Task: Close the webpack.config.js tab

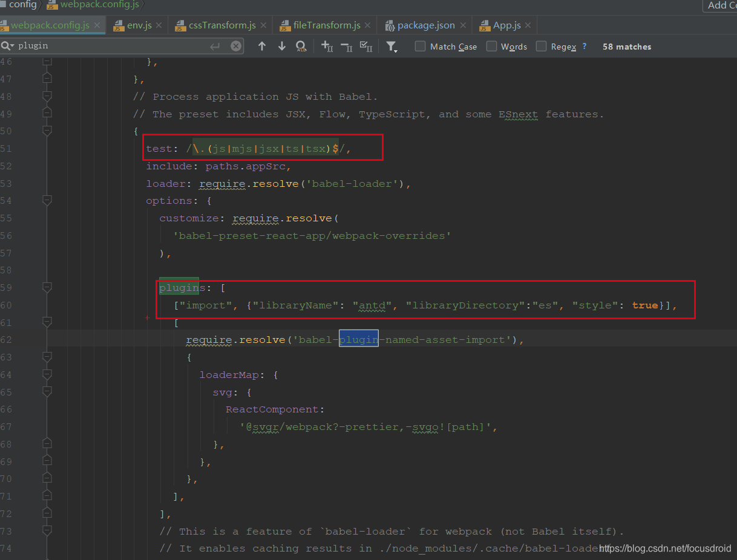Action: [98, 25]
